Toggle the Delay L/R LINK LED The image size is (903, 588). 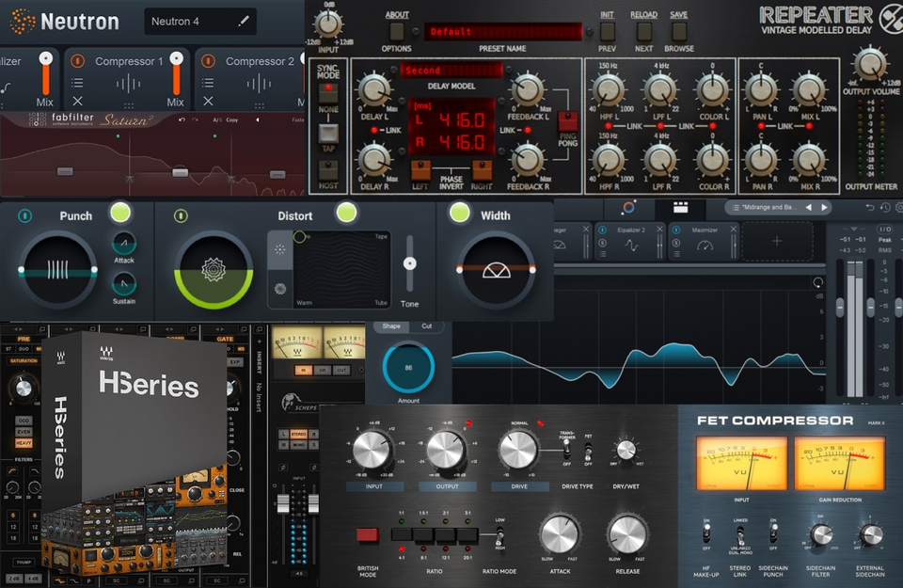[374, 131]
